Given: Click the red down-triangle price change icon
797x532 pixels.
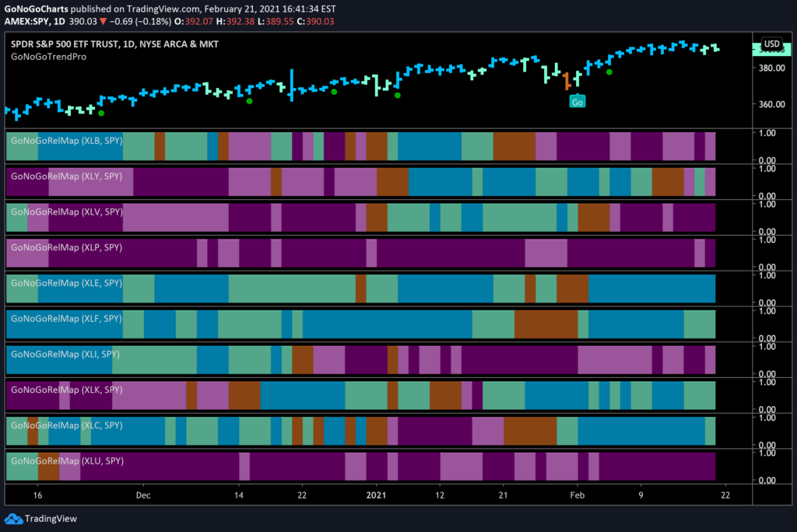Looking at the screenshot, I should (104, 21).
